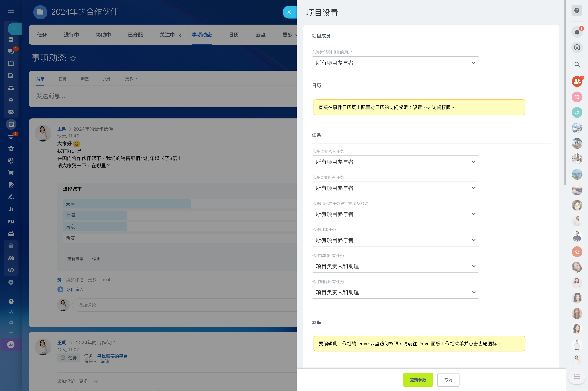Viewport: 588px width, 391px height.
Task: Open the hamburger menu icon
Action: point(11,11)
